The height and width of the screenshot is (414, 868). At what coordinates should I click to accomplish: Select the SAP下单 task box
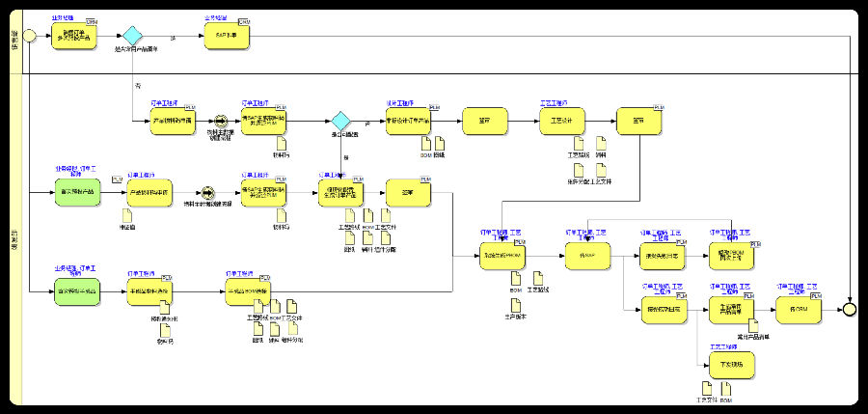(227, 36)
